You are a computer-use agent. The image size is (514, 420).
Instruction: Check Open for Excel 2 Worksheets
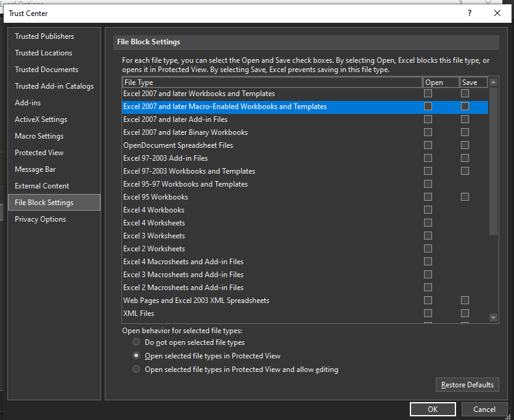(x=428, y=249)
